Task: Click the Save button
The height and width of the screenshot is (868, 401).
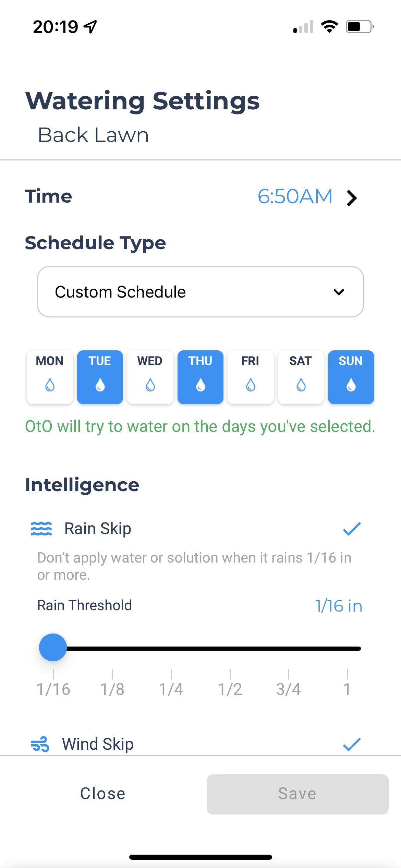Action: click(297, 794)
